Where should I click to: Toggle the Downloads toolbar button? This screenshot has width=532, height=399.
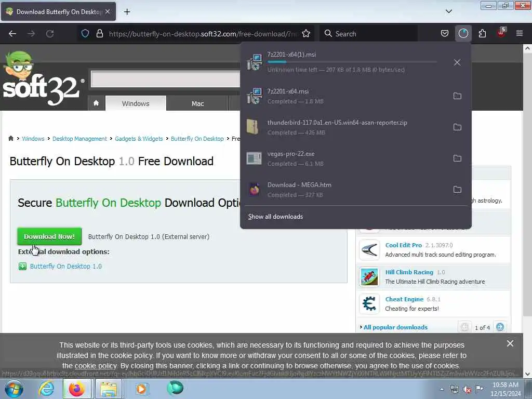(x=463, y=34)
